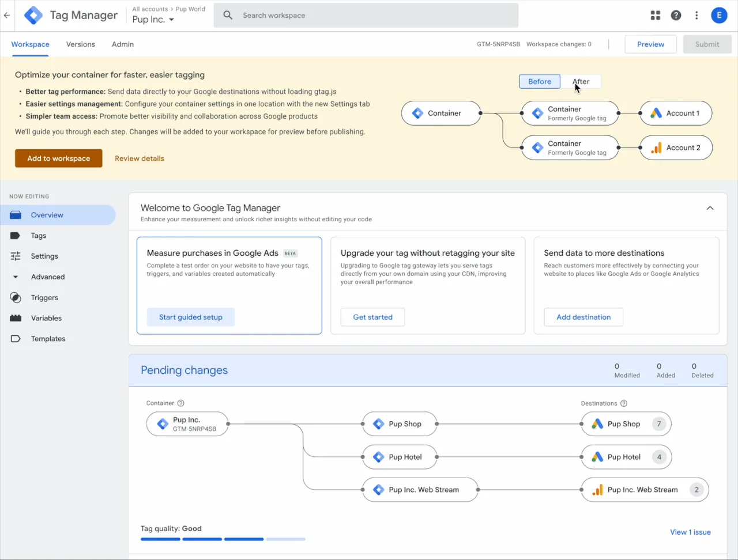Click the Overview sidebar icon
Screen dimensions: 738x560
click(16, 215)
